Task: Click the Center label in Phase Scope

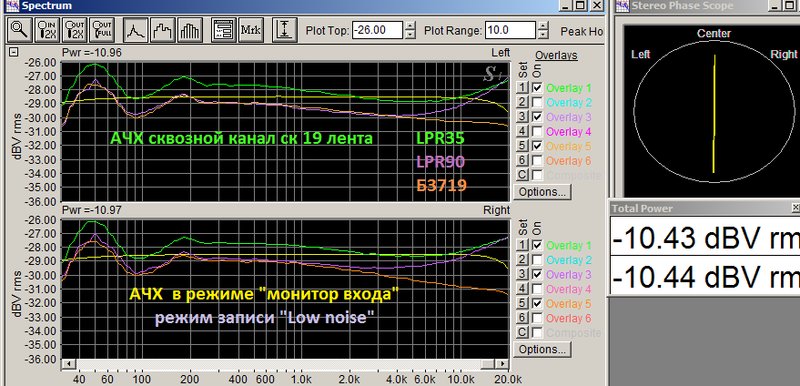Action: (x=714, y=34)
